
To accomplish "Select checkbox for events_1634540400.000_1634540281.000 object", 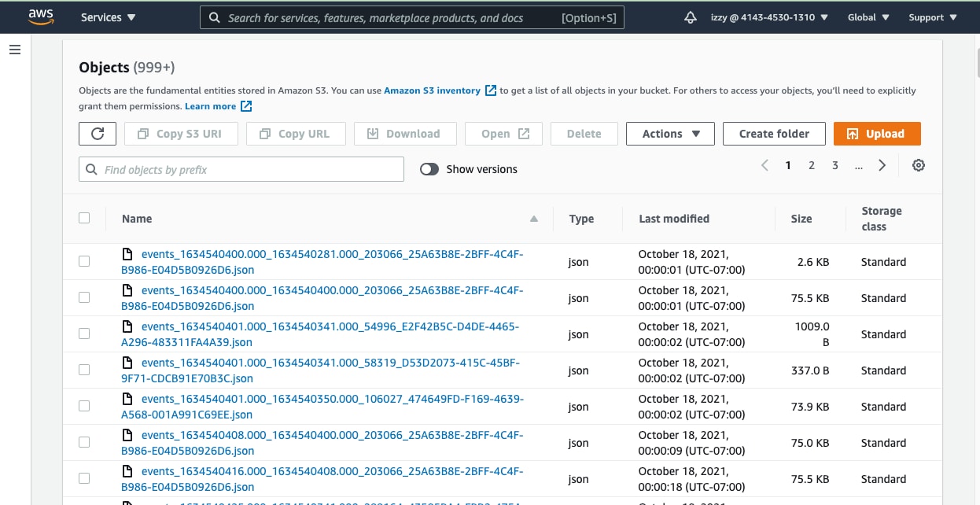I will (x=84, y=261).
